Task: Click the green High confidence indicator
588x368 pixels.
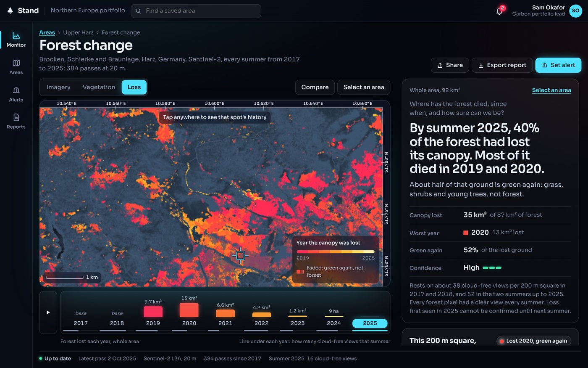Action: [492, 268]
